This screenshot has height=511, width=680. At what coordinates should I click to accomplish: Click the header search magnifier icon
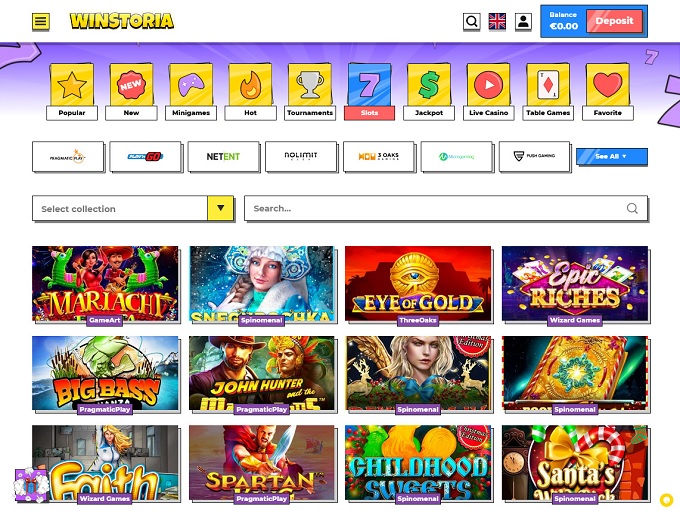click(471, 21)
